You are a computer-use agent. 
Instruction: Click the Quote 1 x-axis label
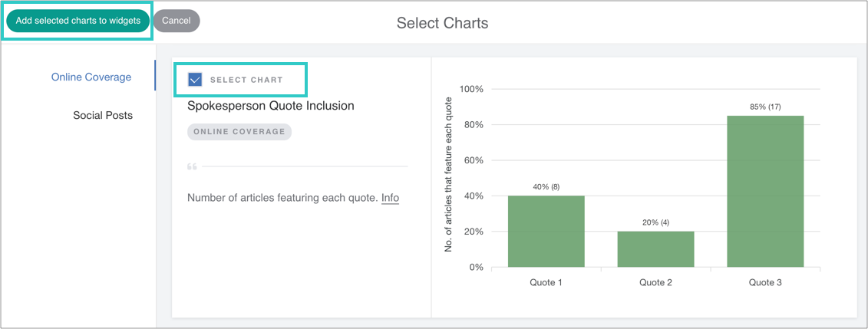[546, 282]
